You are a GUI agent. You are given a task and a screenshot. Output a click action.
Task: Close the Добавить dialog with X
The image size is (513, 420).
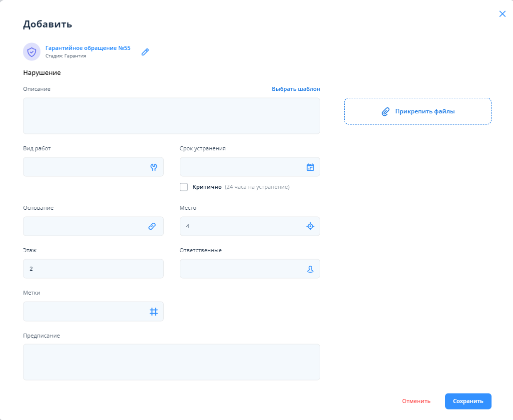tap(503, 14)
